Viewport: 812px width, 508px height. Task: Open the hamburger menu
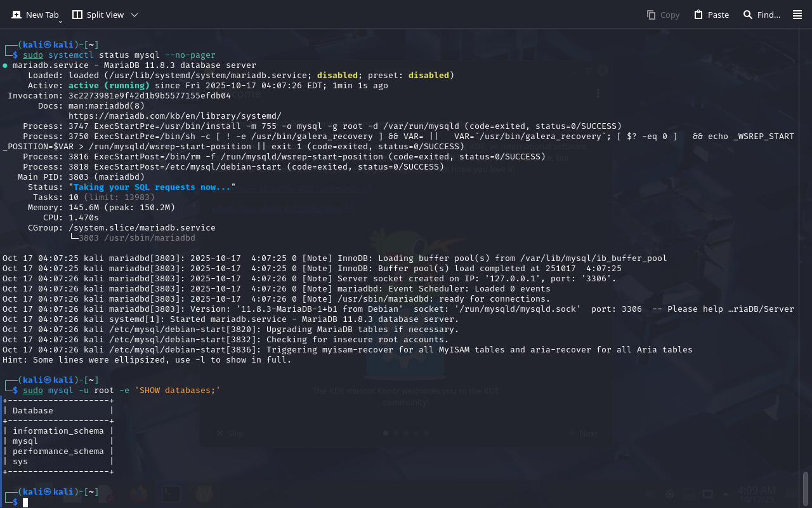797,15
